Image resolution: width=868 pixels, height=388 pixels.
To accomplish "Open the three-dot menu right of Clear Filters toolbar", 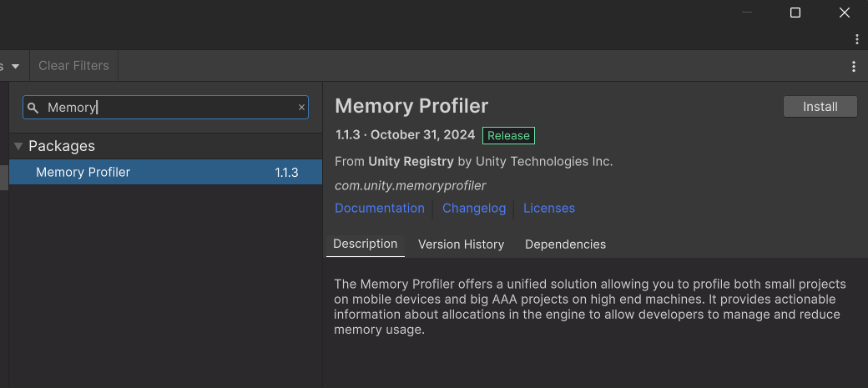I will click(x=853, y=67).
